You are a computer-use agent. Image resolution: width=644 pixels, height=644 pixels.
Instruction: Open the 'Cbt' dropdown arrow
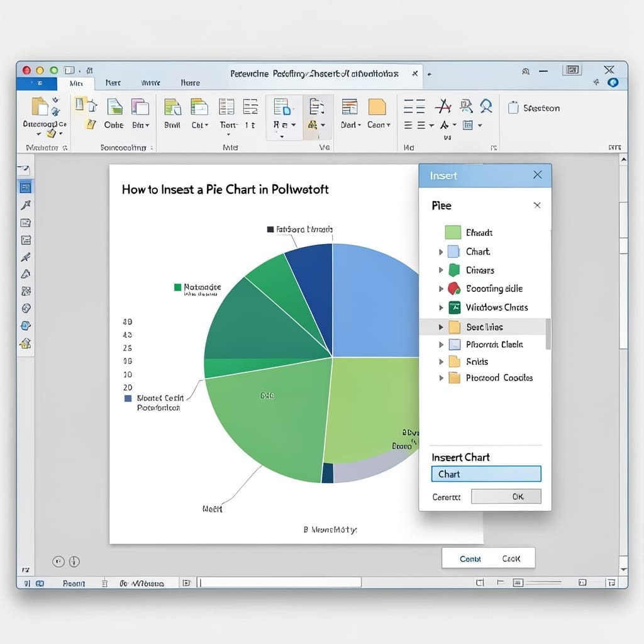click(206, 125)
